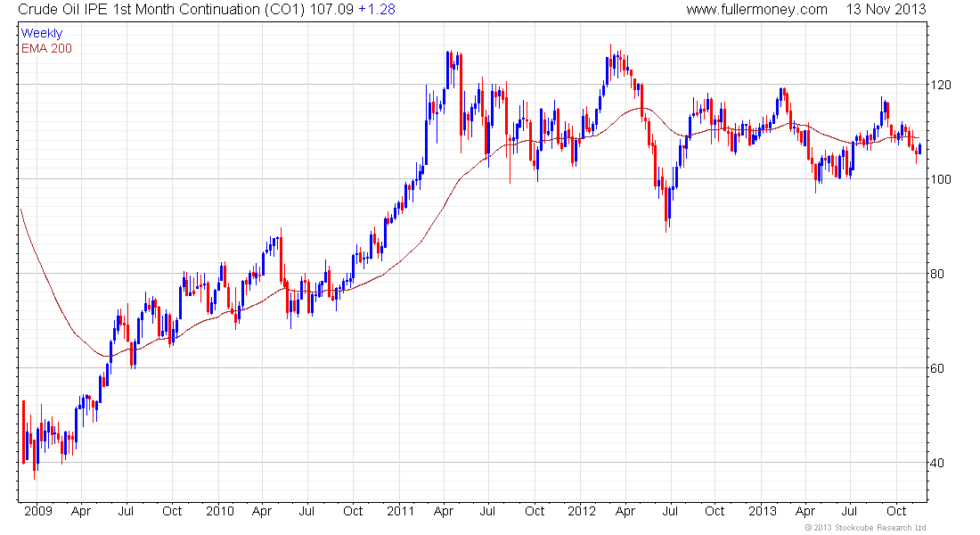Click the 80 price axis label
The height and width of the screenshot is (535, 980).
click(x=937, y=274)
